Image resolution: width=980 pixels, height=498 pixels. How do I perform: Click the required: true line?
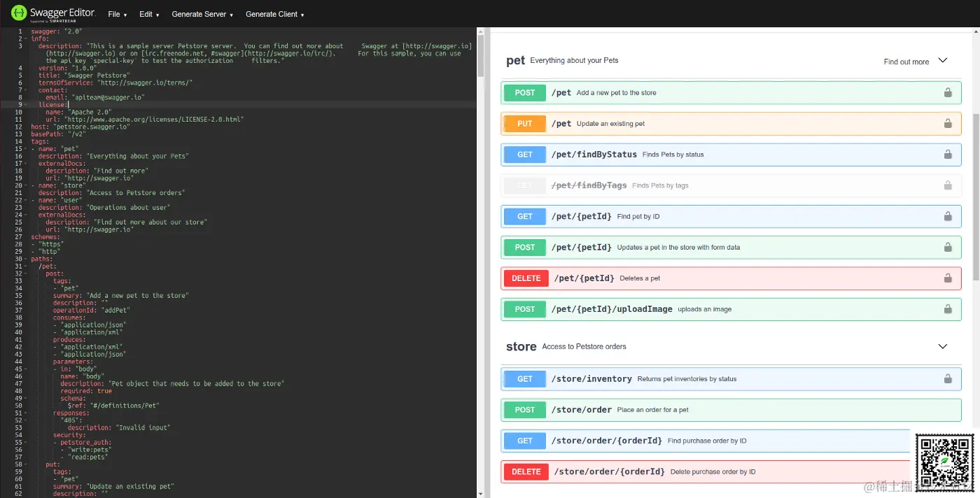86,390
